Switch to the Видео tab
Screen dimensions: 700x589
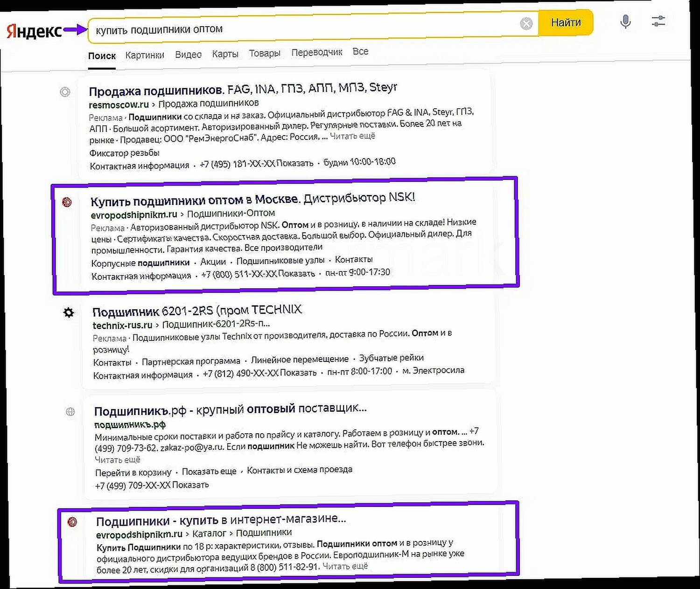tap(188, 55)
